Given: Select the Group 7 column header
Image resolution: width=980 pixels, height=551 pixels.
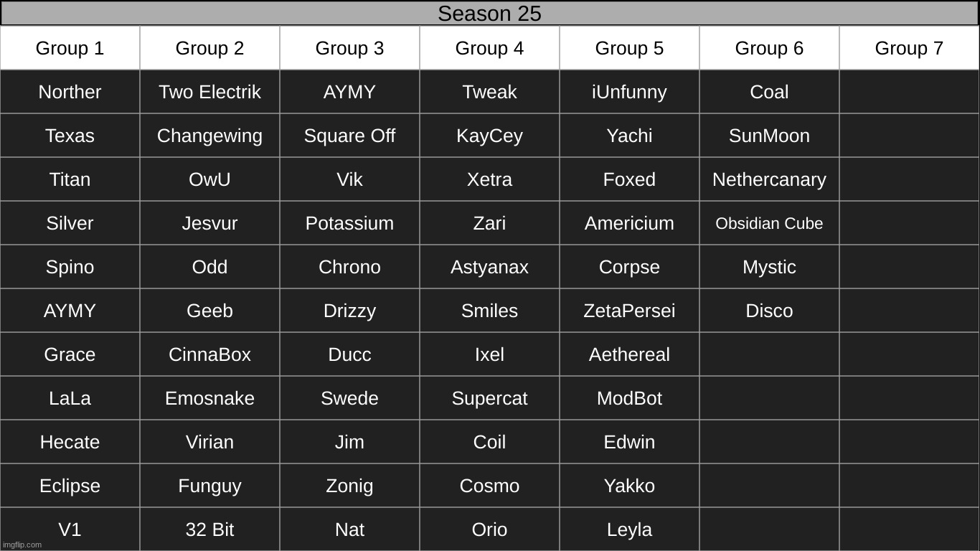Looking at the screenshot, I should point(909,48).
